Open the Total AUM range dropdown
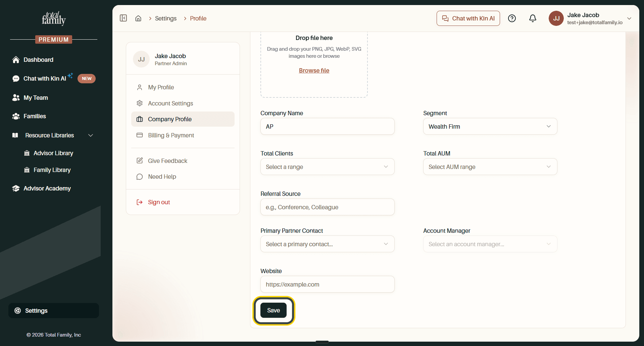Image resolution: width=644 pixels, height=346 pixels. (x=490, y=167)
